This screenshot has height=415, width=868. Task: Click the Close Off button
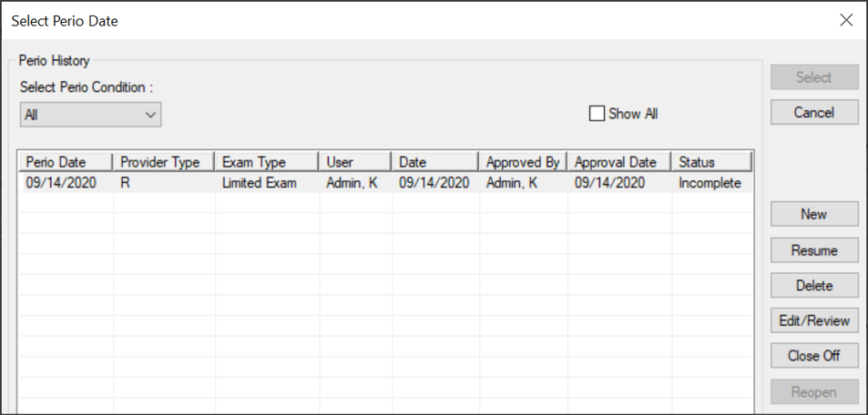813,356
